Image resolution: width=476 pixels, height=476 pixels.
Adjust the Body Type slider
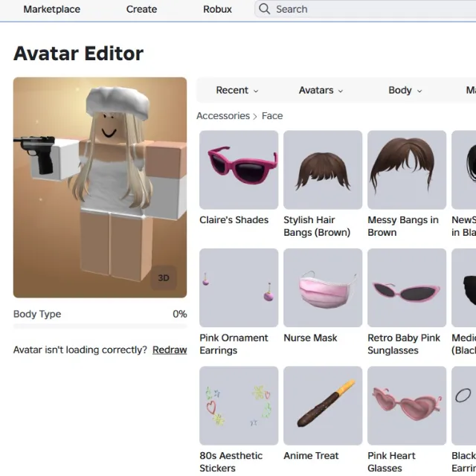[x=100, y=327]
